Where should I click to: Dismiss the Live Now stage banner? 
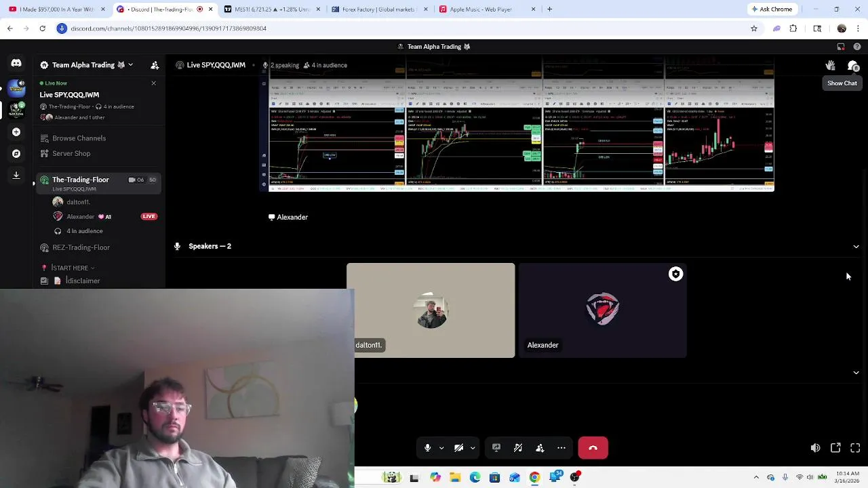point(153,83)
